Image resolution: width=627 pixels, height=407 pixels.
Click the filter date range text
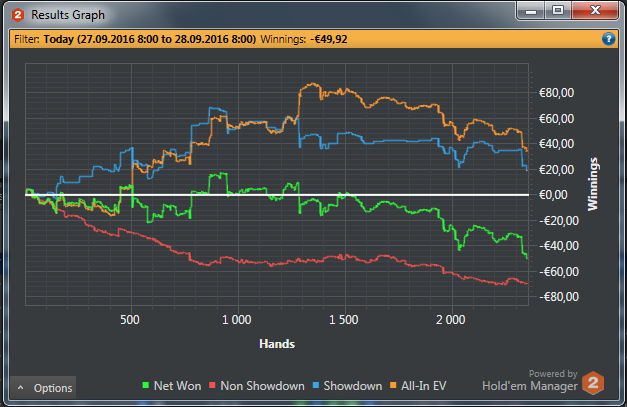[150, 39]
